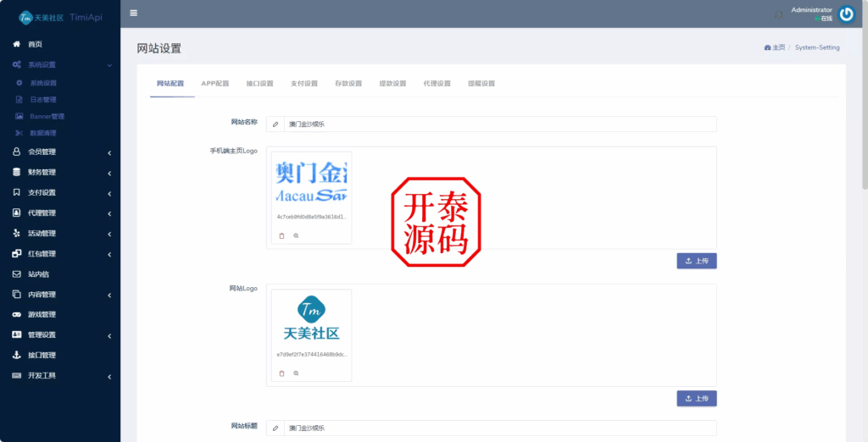Click the 澳门金沙 logo thumbnail
The width and height of the screenshot is (868, 442).
tap(311, 181)
